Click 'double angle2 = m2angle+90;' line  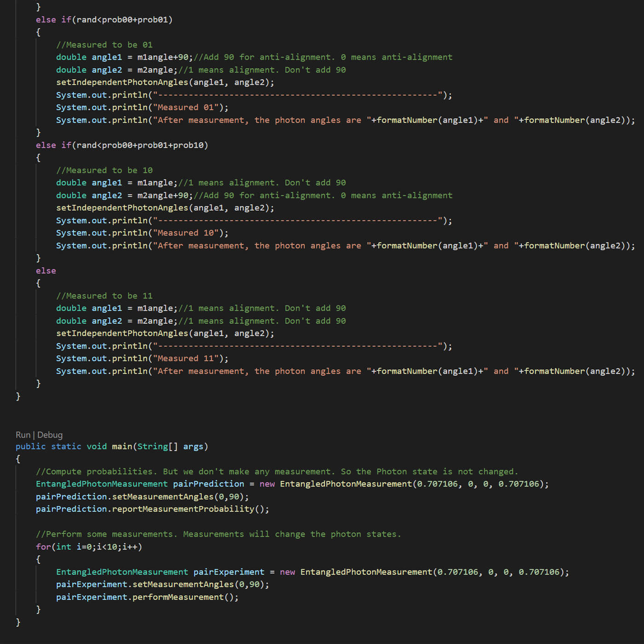click(254, 195)
